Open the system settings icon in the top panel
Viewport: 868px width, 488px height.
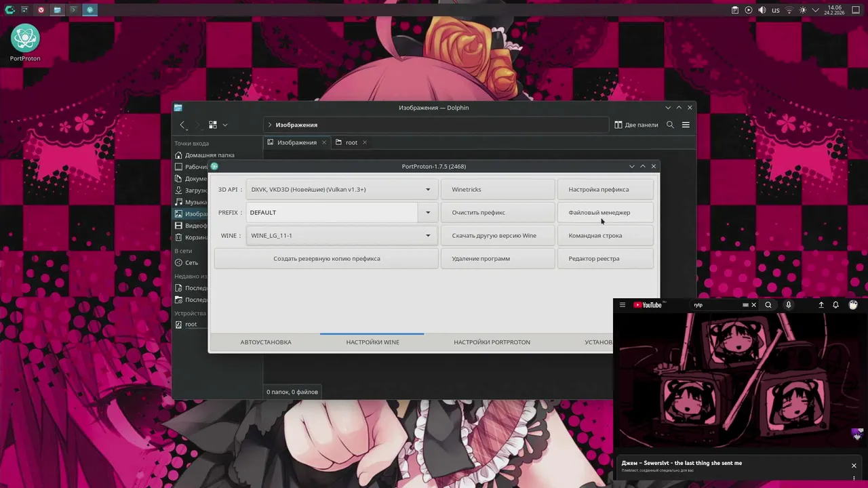tap(24, 9)
